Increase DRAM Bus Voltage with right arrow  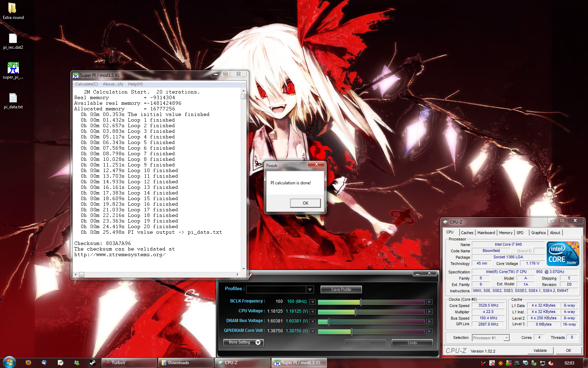429,321
